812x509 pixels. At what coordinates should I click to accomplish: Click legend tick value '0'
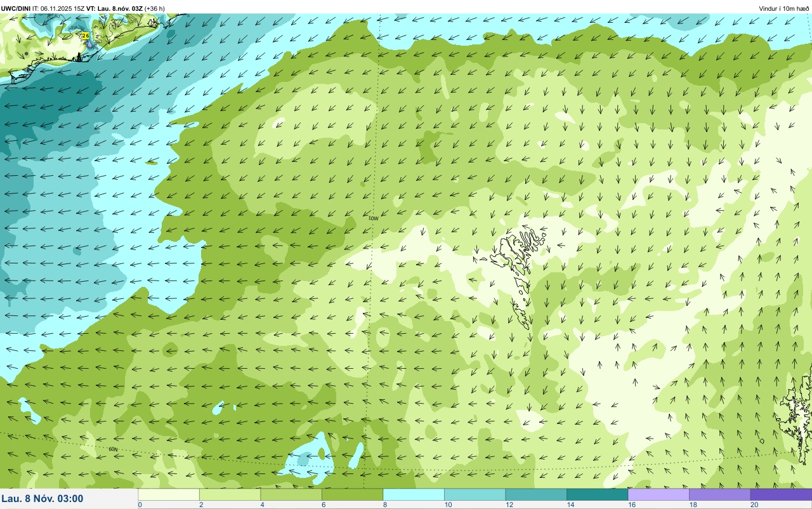[140, 505]
